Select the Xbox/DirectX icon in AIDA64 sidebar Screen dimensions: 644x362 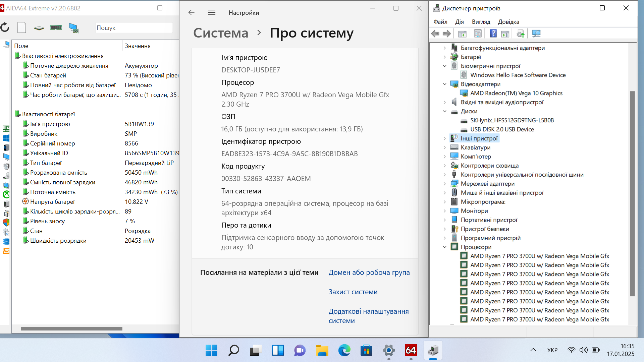(x=6, y=194)
